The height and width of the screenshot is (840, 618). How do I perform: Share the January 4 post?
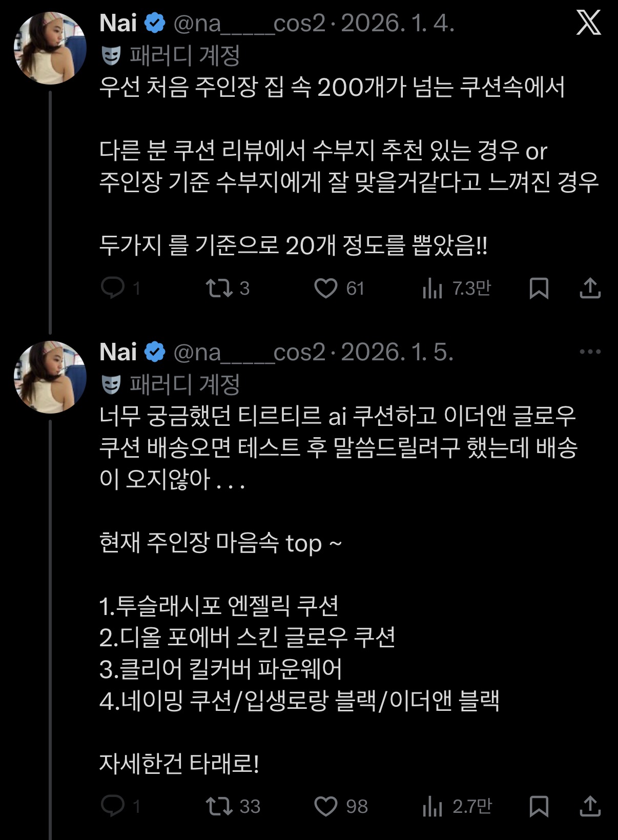click(590, 288)
